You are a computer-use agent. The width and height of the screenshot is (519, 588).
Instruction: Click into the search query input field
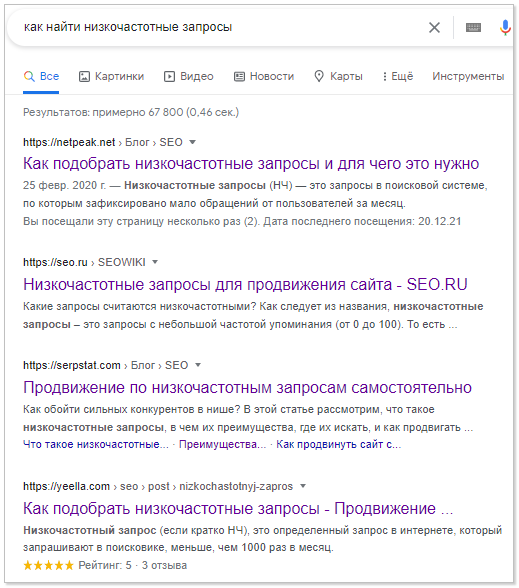pyautogui.click(x=218, y=27)
